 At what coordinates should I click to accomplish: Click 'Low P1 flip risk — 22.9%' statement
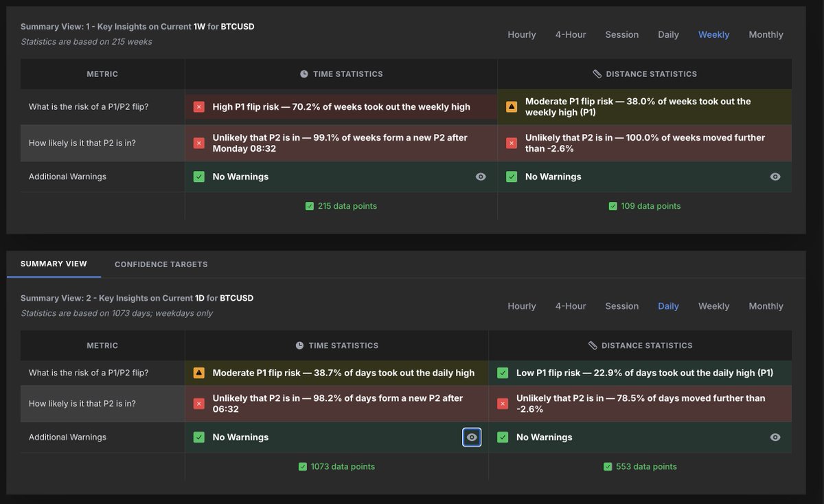645,373
